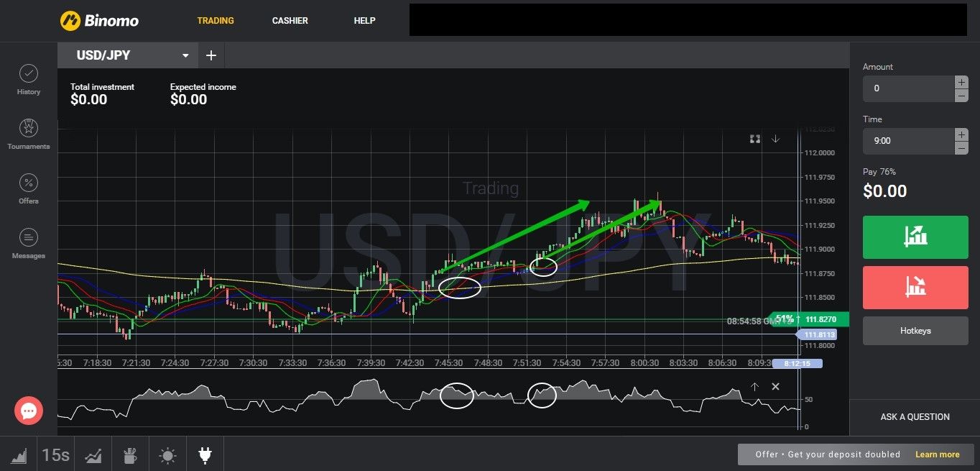Image resolution: width=980 pixels, height=471 pixels.
Task: Click the green current price tag 111.8270
Action: (x=809, y=319)
